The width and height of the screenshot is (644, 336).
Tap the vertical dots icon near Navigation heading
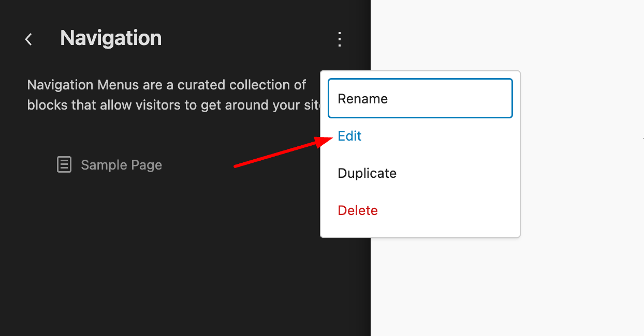pyautogui.click(x=339, y=39)
